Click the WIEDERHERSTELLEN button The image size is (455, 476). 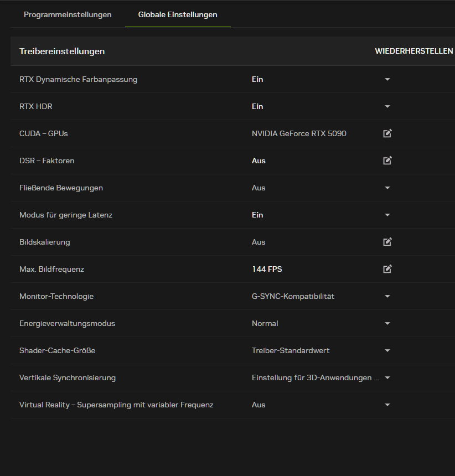point(414,51)
